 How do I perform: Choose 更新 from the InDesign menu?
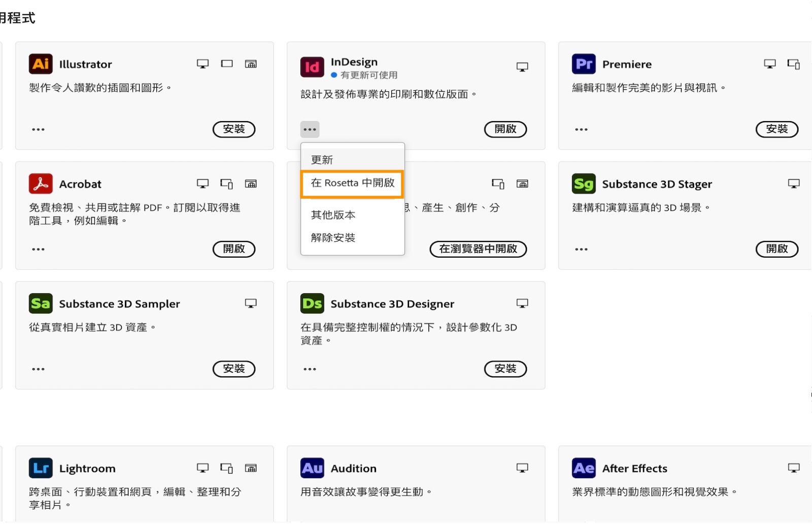tap(353, 160)
